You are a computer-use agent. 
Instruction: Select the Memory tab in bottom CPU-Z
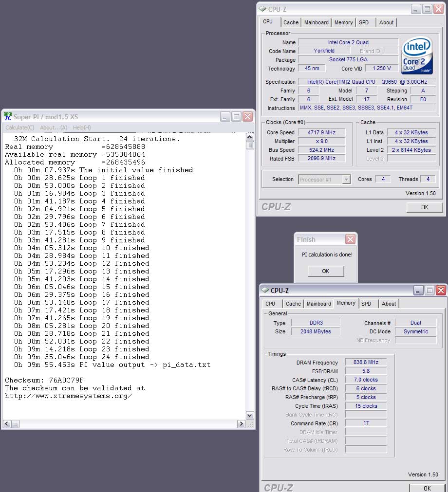pyautogui.click(x=346, y=303)
